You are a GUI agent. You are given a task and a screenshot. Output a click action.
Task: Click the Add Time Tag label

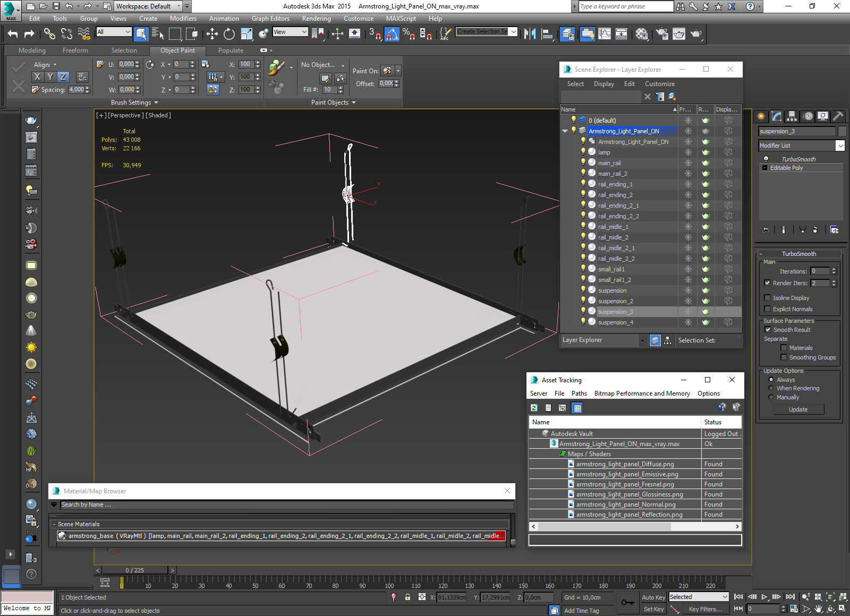(581, 611)
